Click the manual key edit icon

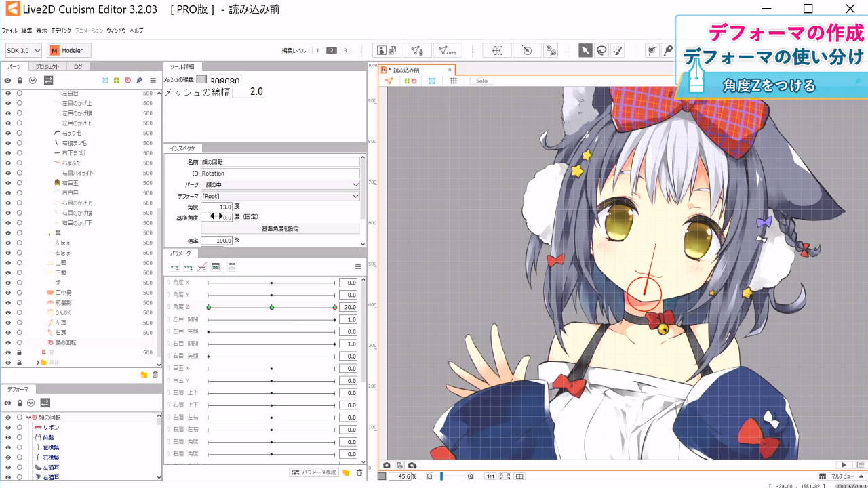point(216,267)
